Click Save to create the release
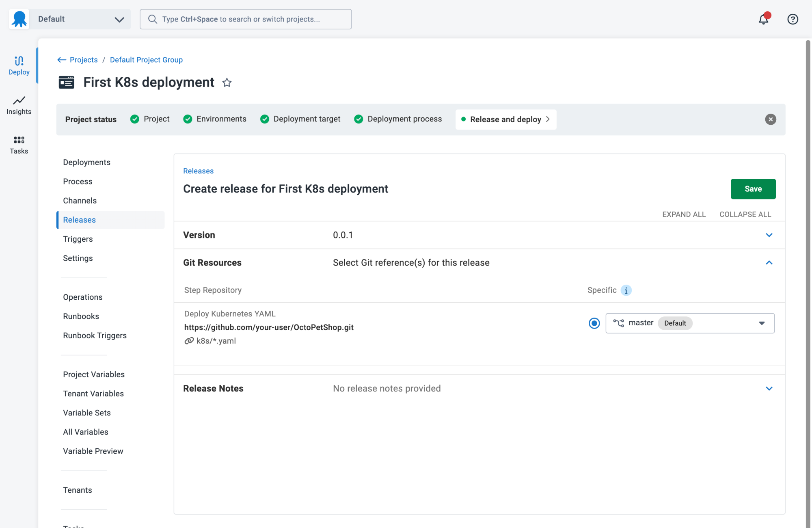This screenshot has height=528, width=812. (x=754, y=189)
